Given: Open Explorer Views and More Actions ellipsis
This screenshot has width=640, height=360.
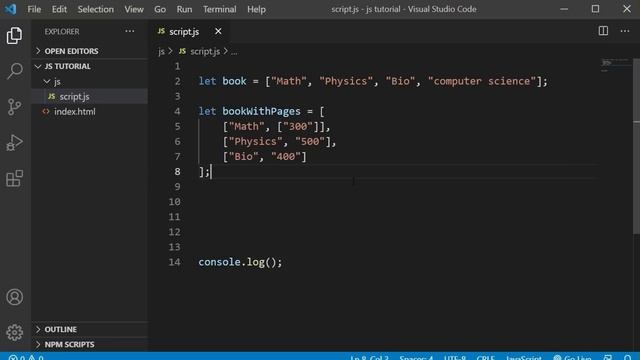Looking at the screenshot, I should click(130, 31).
